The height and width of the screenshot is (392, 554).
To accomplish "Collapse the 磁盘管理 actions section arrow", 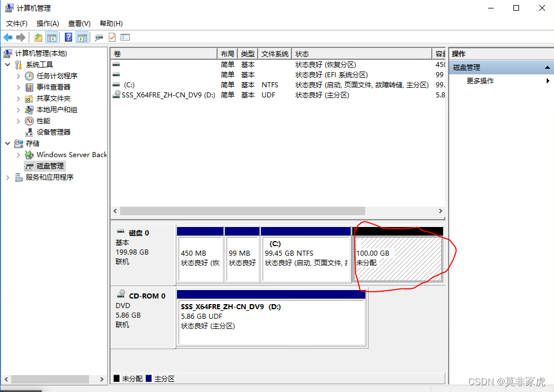I will click(x=547, y=68).
